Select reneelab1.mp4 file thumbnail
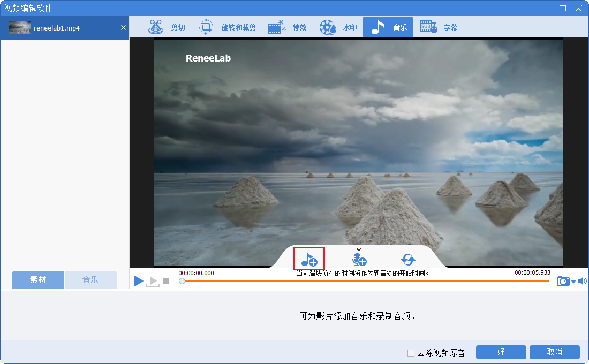The width and height of the screenshot is (589, 364). 19,28
